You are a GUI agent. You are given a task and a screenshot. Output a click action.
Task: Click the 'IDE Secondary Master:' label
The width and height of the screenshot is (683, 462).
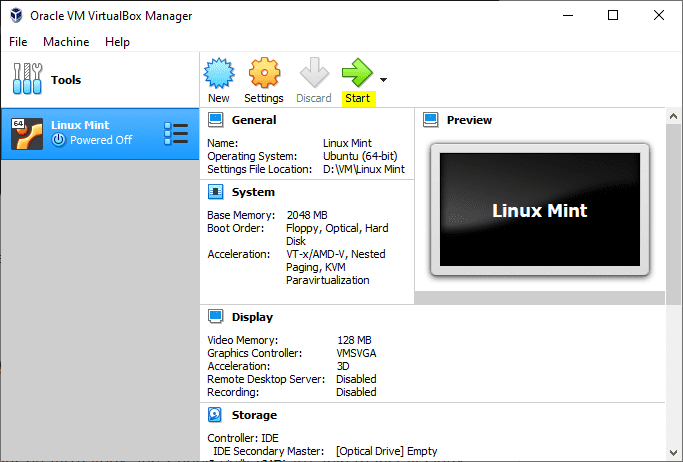pyautogui.click(x=268, y=451)
